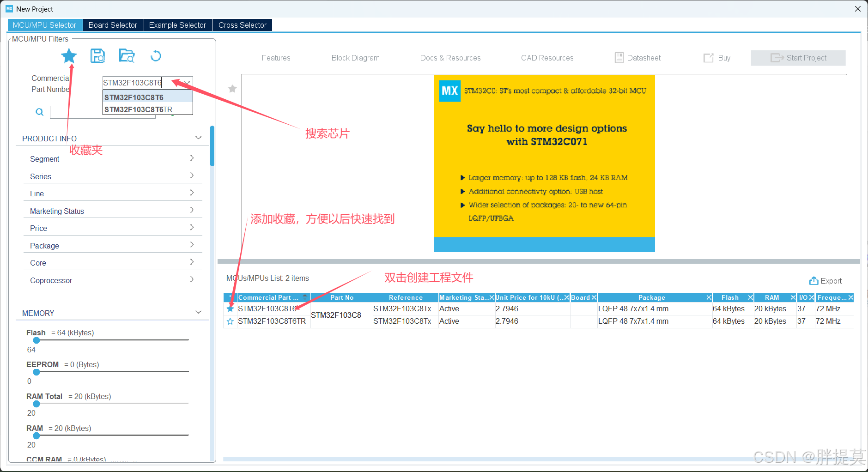
Task: Sort by the Reference column header
Action: [406, 297]
